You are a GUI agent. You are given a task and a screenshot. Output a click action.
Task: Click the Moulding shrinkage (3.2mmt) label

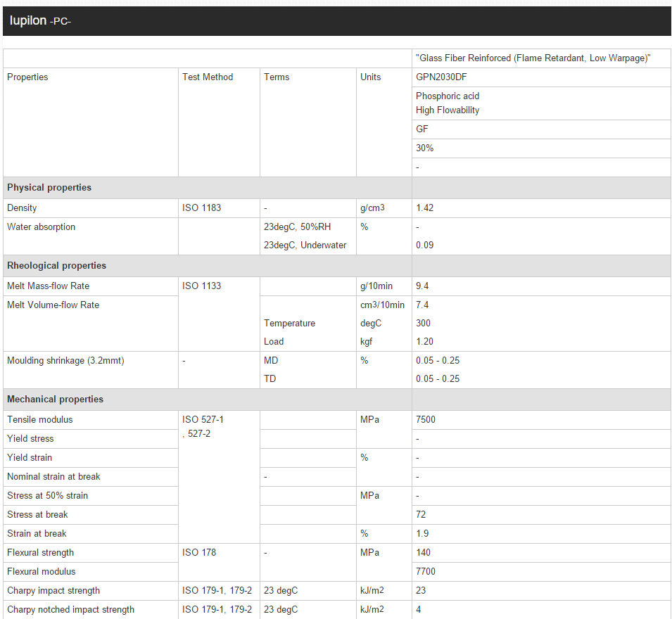tap(65, 361)
